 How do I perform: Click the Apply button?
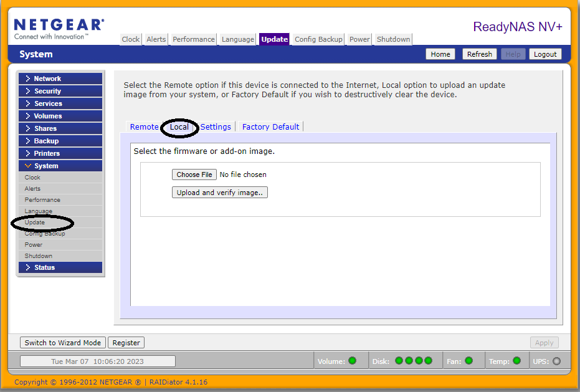544,343
